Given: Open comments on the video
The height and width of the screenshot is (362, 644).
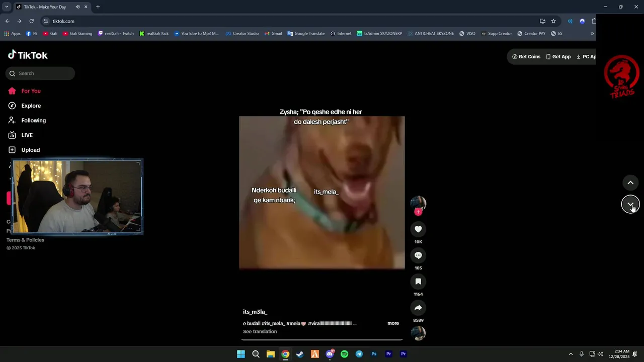Looking at the screenshot, I should click(x=418, y=255).
